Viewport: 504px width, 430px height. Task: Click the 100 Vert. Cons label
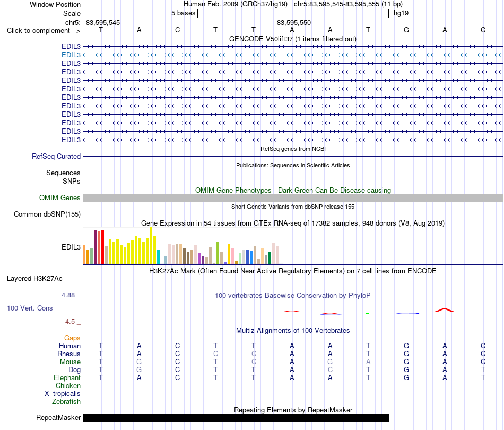tap(30, 308)
